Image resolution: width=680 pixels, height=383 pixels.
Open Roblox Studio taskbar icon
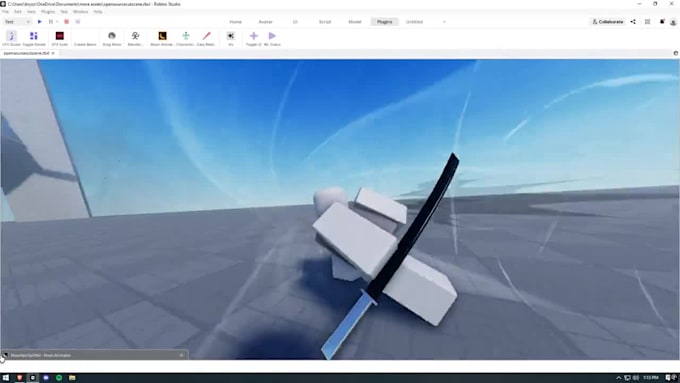[x=33, y=378]
